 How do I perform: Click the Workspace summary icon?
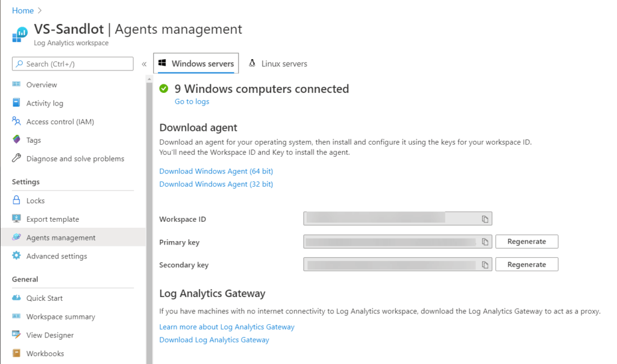[16, 316]
